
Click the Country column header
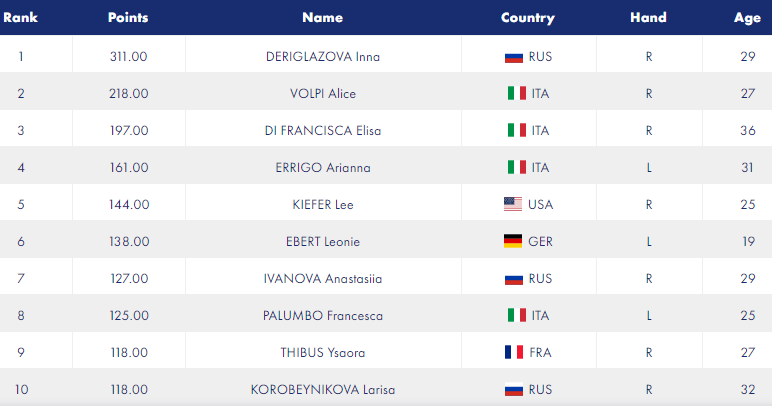tap(528, 18)
